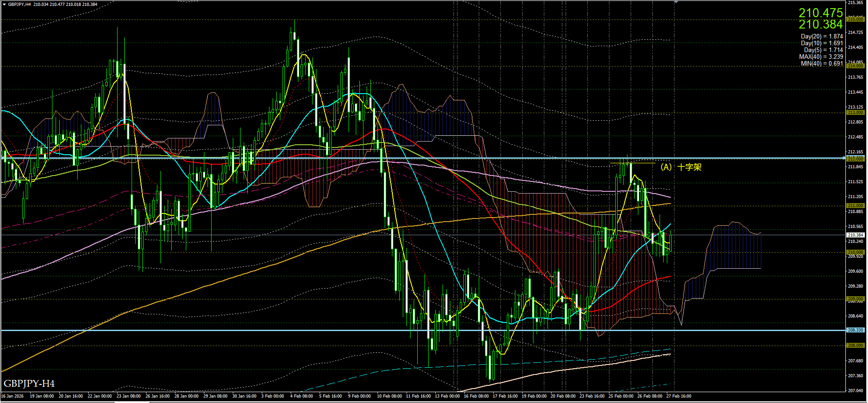Click the 27 Feb 16:00 time axis label
The width and height of the screenshot is (868, 403).
point(679,396)
